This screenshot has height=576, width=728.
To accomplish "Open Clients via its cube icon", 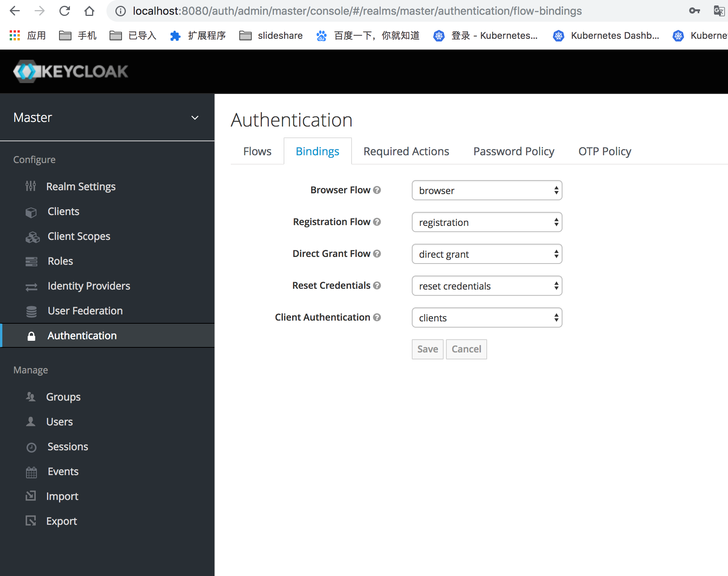I will click(31, 212).
